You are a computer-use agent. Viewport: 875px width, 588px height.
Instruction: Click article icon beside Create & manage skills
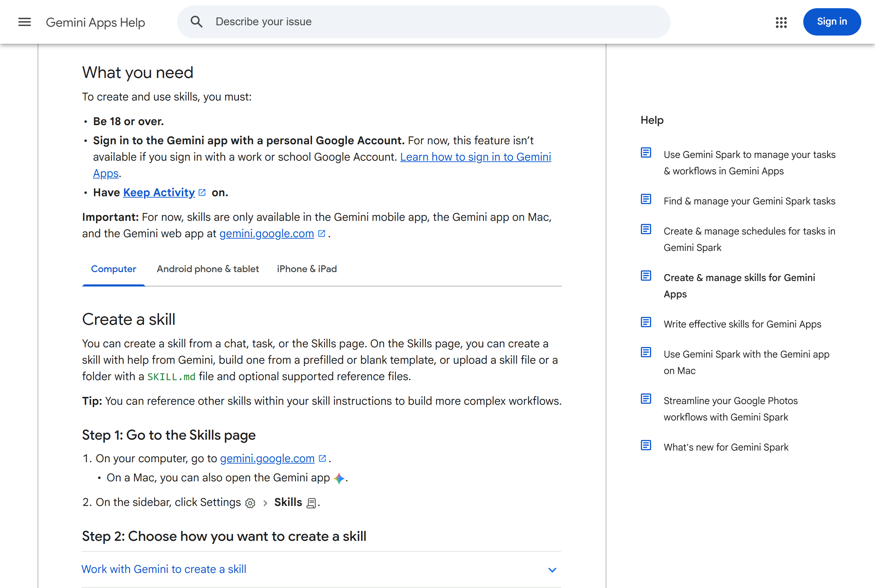[x=646, y=276]
